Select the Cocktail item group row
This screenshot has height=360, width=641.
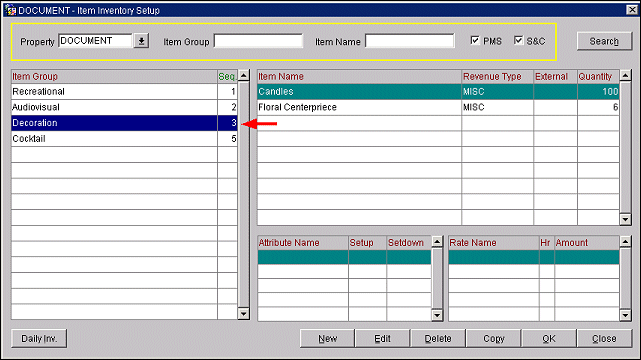(x=124, y=139)
